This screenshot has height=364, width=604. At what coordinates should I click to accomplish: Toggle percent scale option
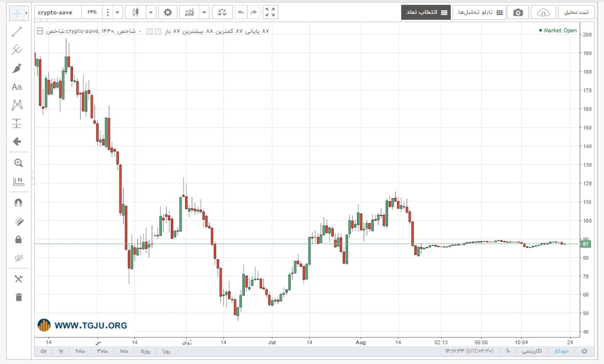(508, 351)
